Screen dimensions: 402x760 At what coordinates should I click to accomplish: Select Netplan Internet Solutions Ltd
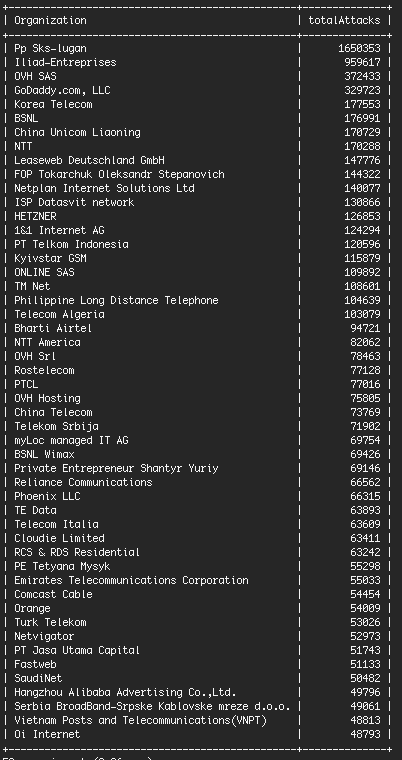104,189
